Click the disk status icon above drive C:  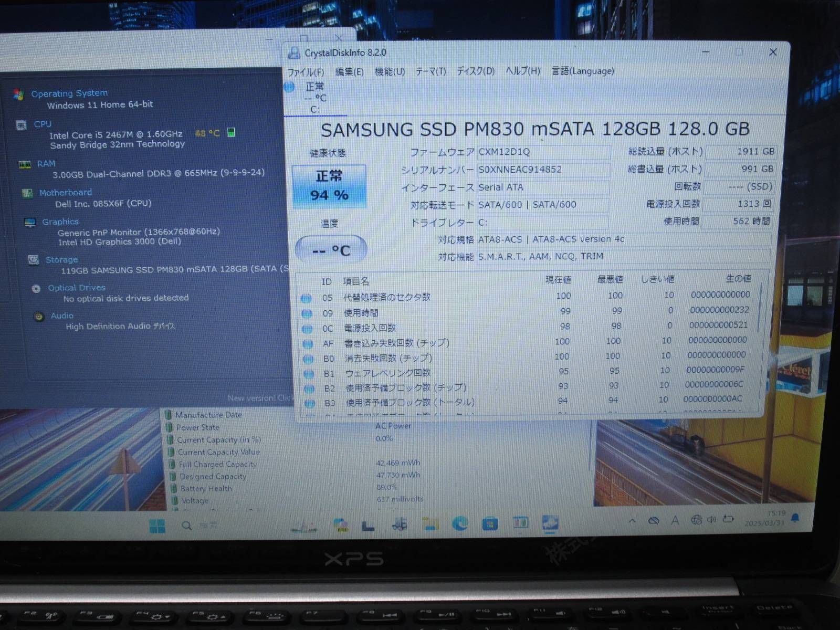(x=288, y=87)
